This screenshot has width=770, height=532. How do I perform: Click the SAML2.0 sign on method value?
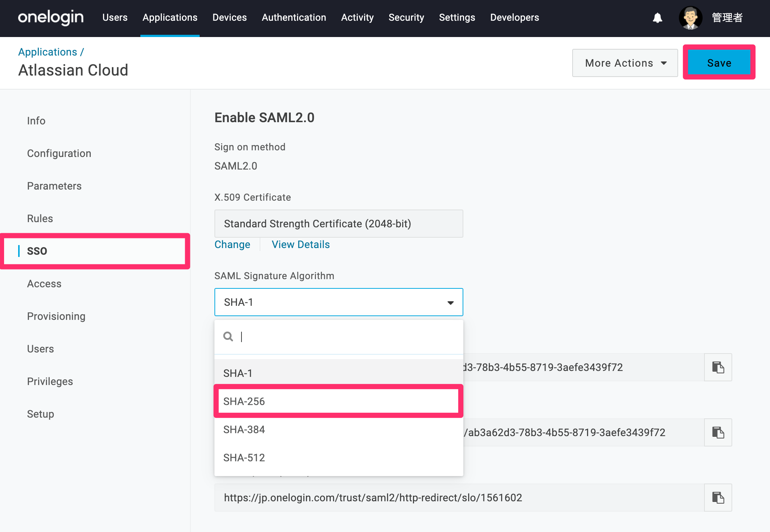pyautogui.click(x=236, y=166)
